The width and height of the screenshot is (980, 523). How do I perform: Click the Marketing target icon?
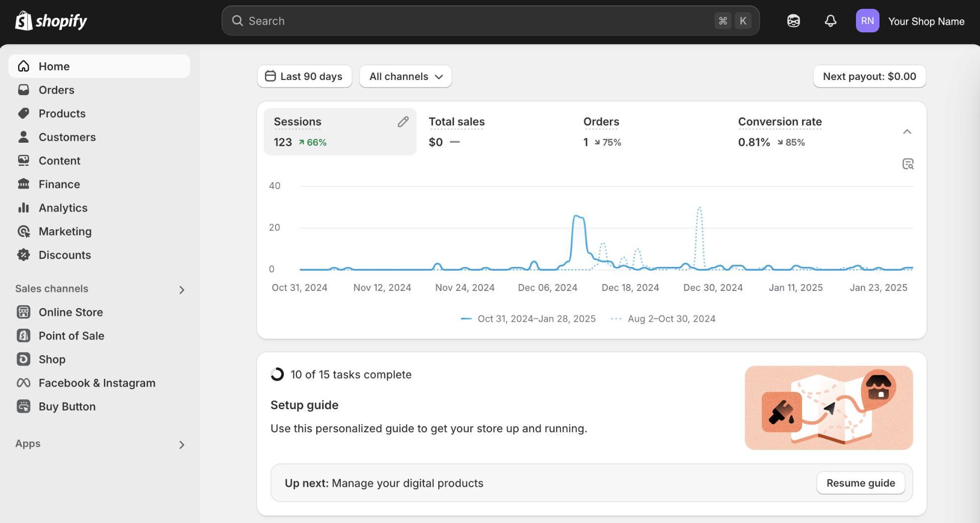24,231
